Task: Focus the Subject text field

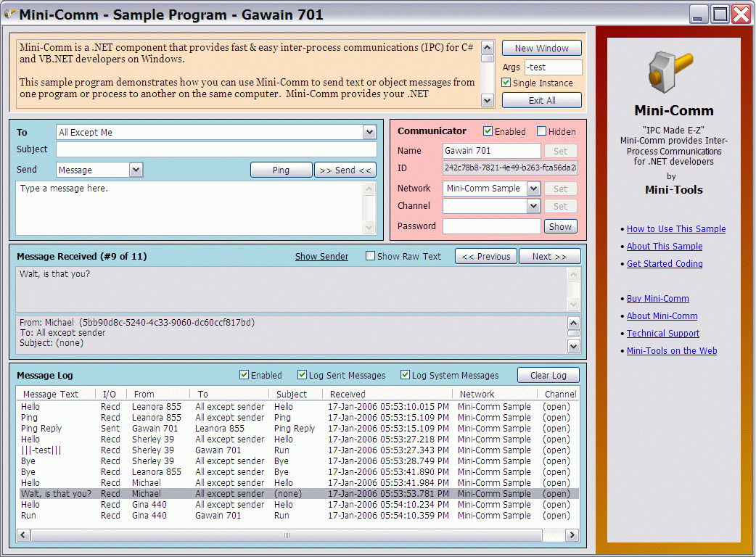Action: pos(216,149)
